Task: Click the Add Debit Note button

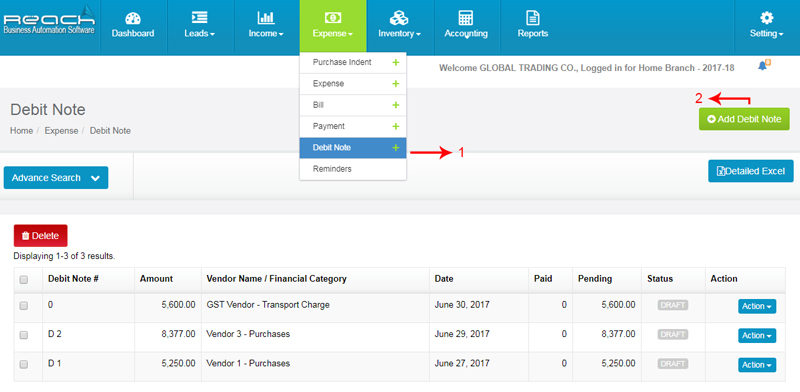Action: pyautogui.click(x=744, y=119)
